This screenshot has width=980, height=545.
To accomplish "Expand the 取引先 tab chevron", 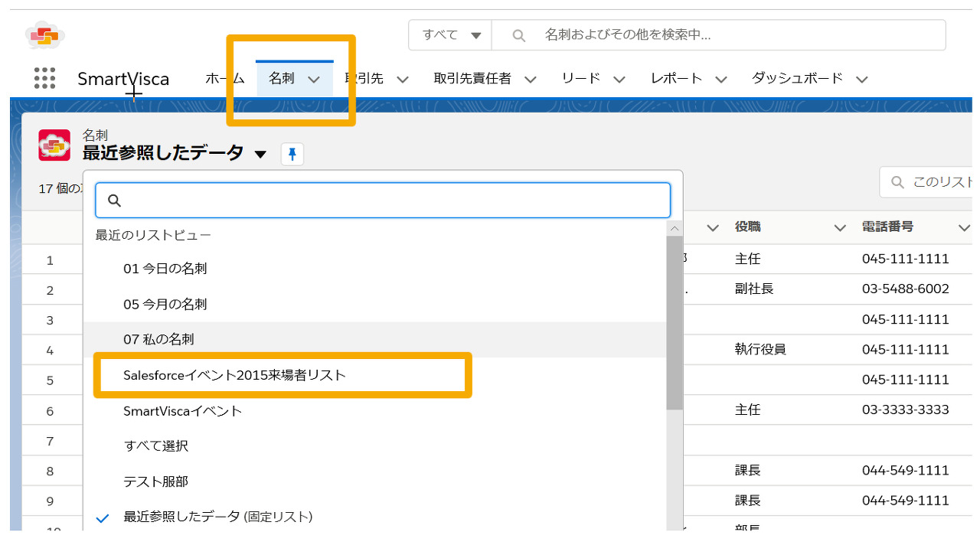I will (x=403, y=79).
